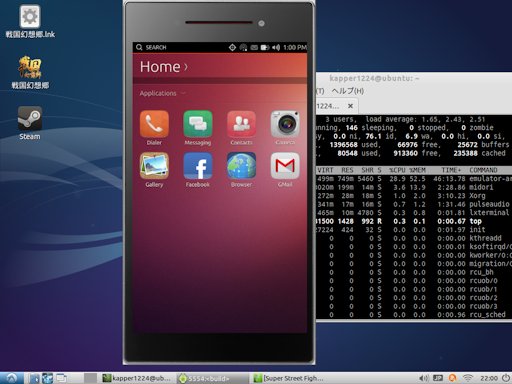This screenshot has height=384, width=512.
Task: Open the file manager from the panel launcher
Action: (34, 378)
